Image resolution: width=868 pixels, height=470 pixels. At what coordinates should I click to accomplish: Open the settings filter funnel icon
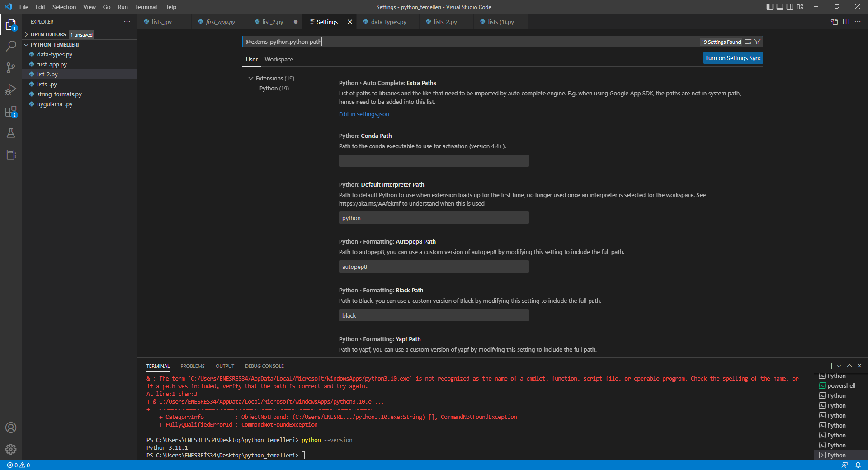[x=757, y=42]
